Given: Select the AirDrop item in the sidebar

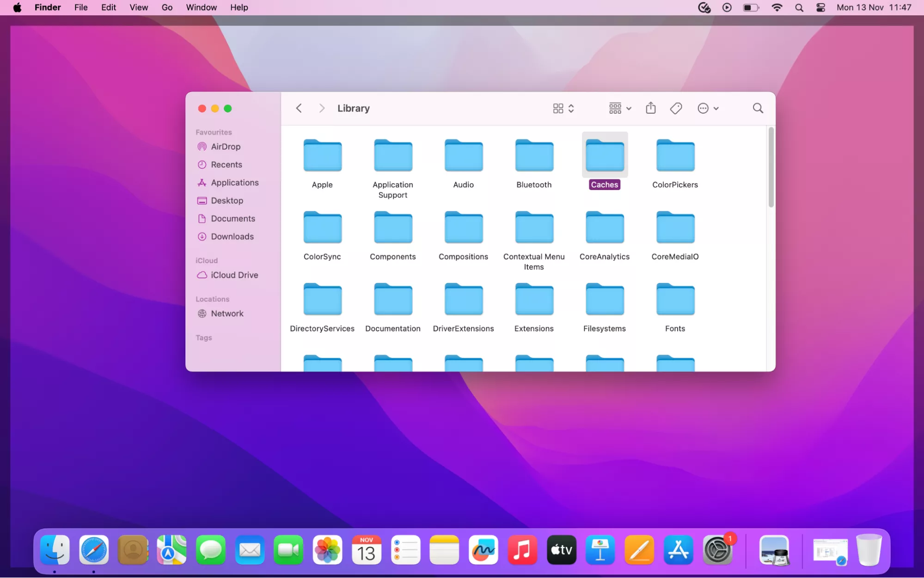Looking at the screenshot, I should tap(225, 147).
